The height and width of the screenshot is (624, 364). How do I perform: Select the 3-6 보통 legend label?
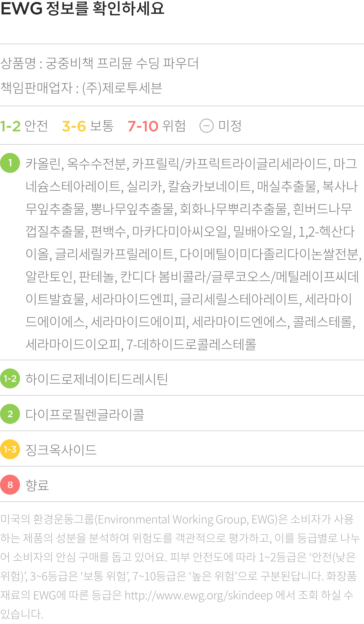coord(88,126)
